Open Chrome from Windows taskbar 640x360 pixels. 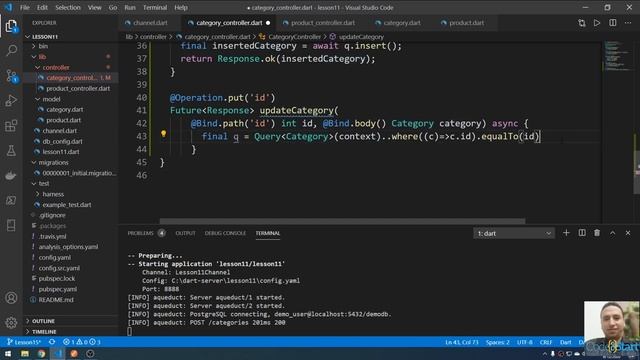41,353
